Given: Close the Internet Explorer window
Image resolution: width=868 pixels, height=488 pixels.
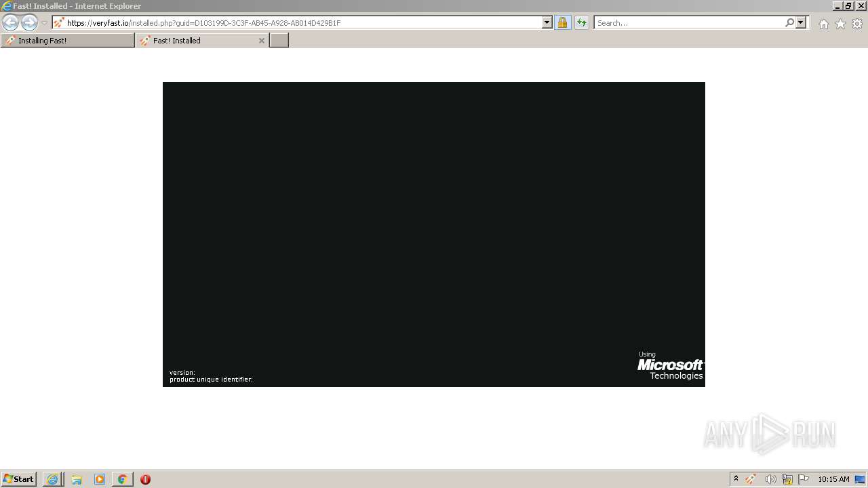Looking at the screenshot, I should pos(860,6).
